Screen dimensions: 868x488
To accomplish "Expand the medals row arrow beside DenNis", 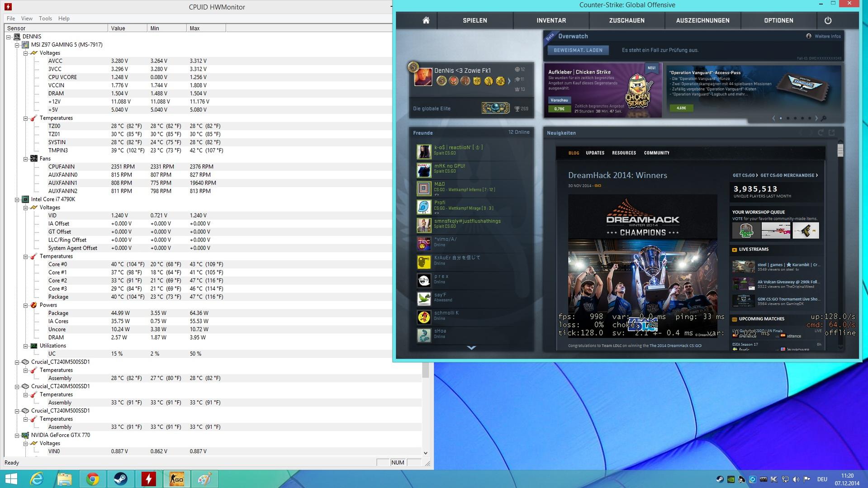I will [x=509, y=81].
